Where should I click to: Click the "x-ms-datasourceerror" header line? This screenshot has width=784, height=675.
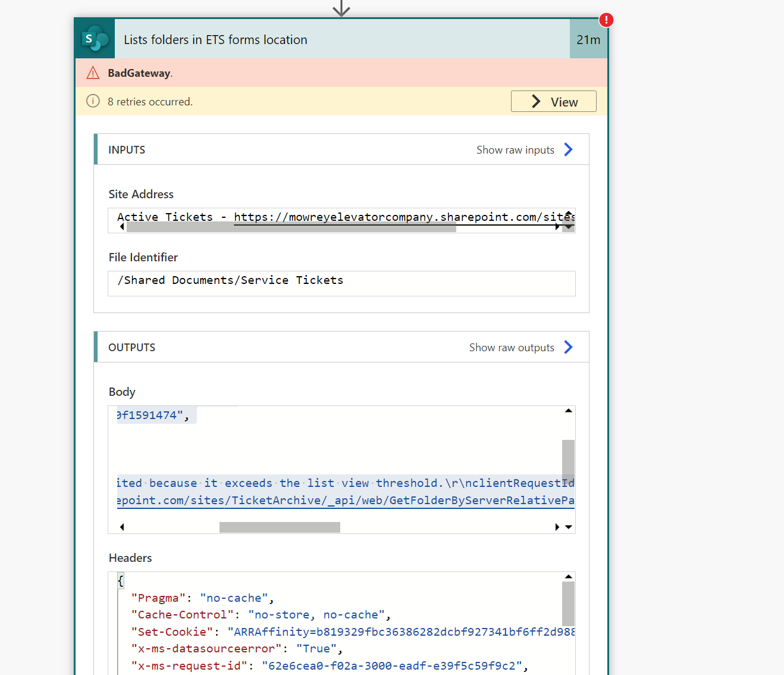point(237,649)
